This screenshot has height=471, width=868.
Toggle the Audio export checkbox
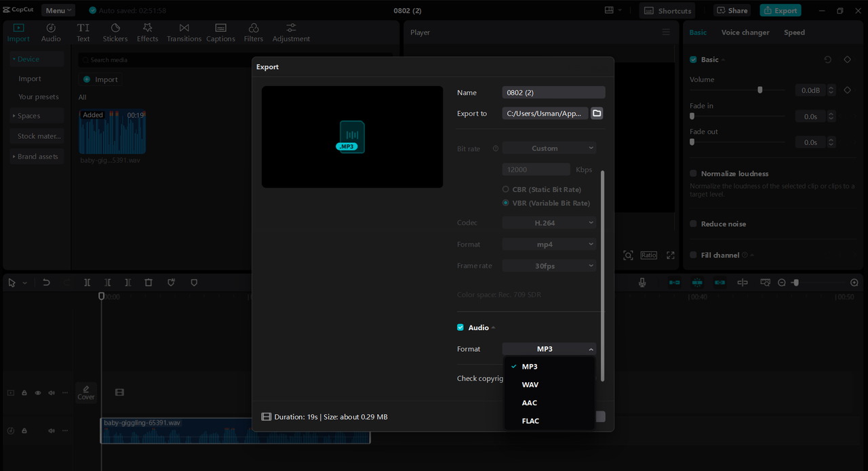pyautogui.click(x=460, y=327)
